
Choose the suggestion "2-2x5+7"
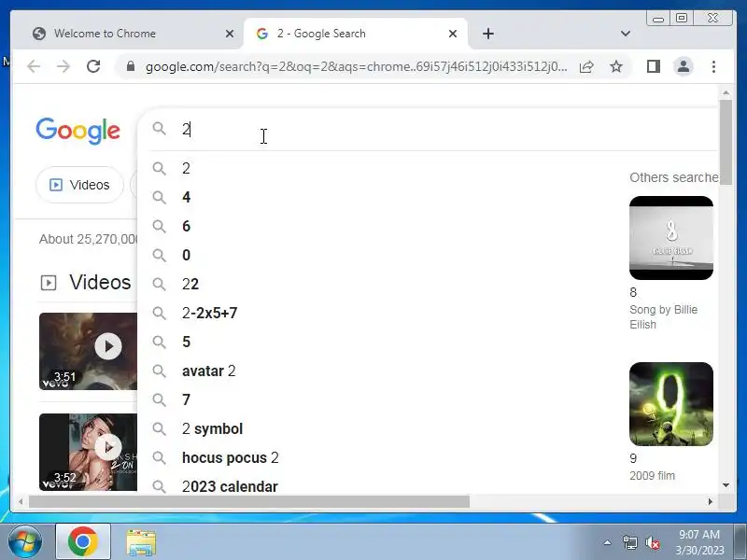429,313
